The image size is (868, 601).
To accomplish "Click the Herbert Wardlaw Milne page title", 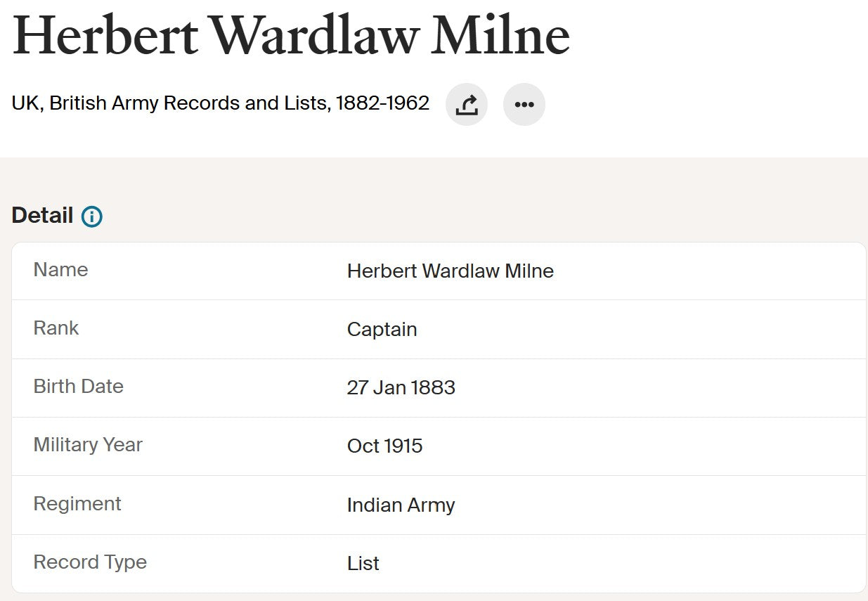I will pyautogui.click(x=290, y=34).
